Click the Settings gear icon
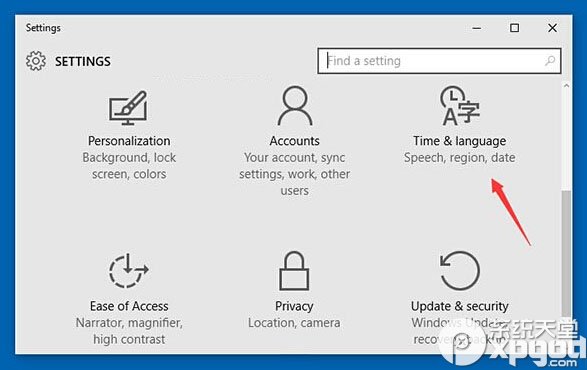 coord(36,61)
